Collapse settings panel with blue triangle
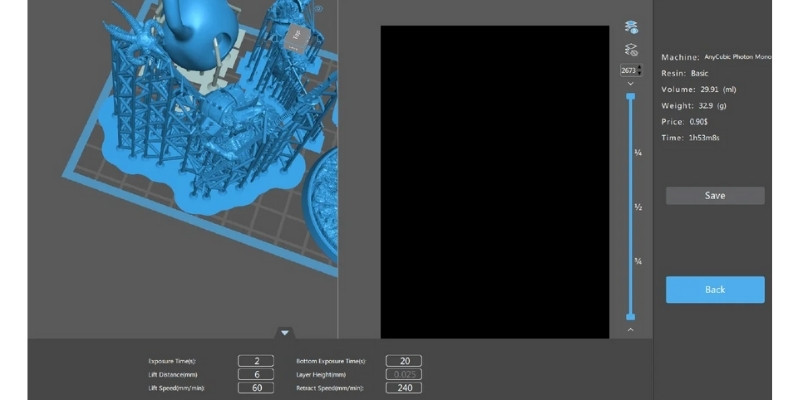 (x=285, y=333)
